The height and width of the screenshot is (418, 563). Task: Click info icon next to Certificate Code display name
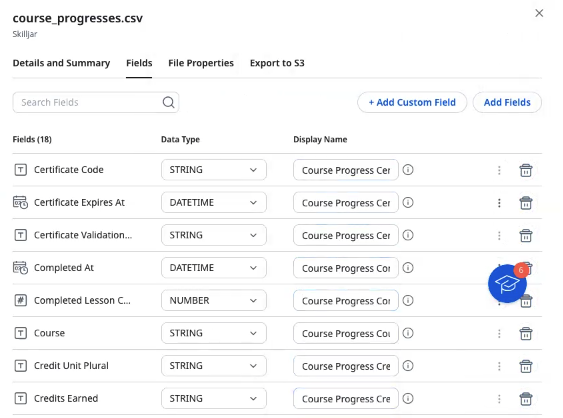tap(408, 169)
